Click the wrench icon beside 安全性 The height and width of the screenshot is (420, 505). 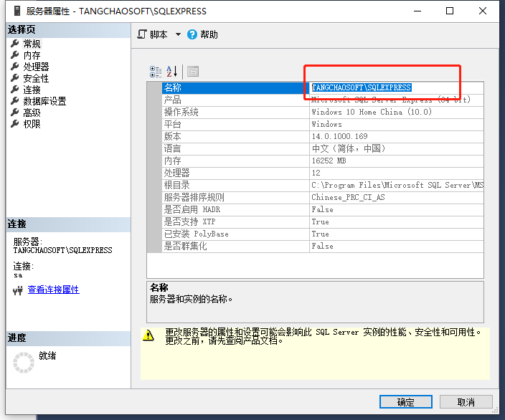15,78
